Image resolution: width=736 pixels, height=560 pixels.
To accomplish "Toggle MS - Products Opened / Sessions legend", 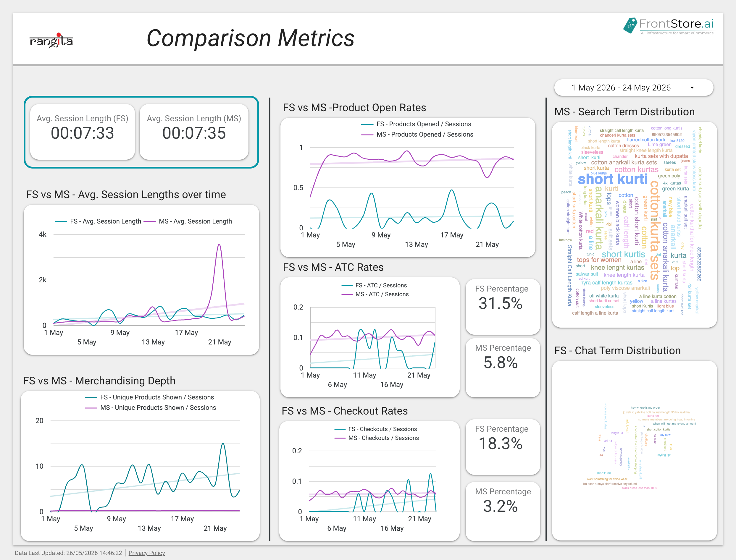I will 417,134.
